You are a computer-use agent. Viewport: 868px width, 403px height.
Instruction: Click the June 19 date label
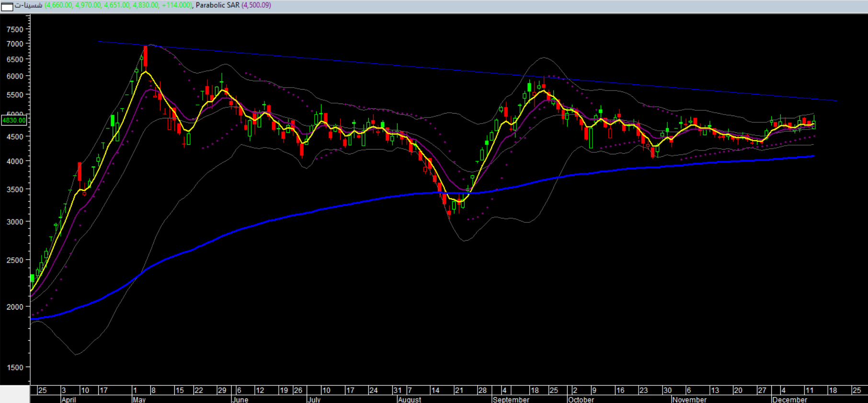pos(284,390)
